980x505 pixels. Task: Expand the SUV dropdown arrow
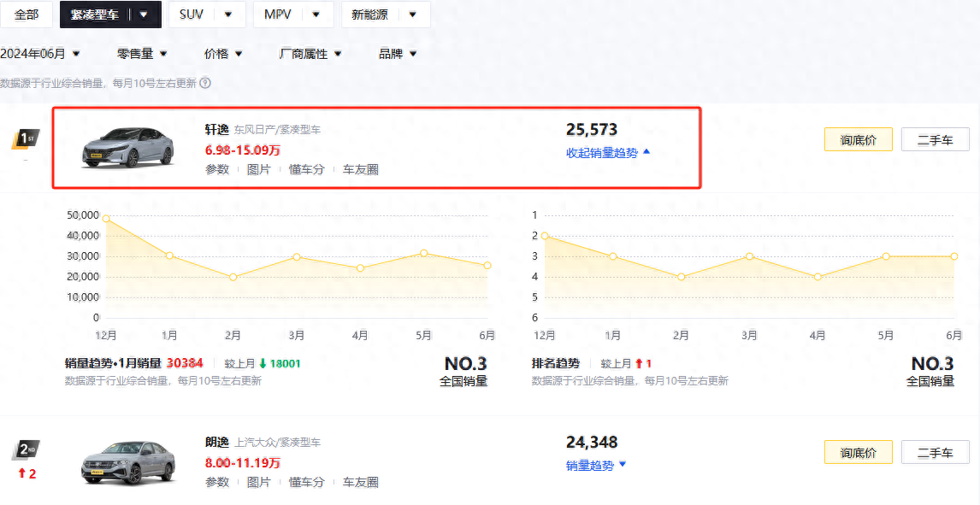pyautogui.click(x=228, y=15)
